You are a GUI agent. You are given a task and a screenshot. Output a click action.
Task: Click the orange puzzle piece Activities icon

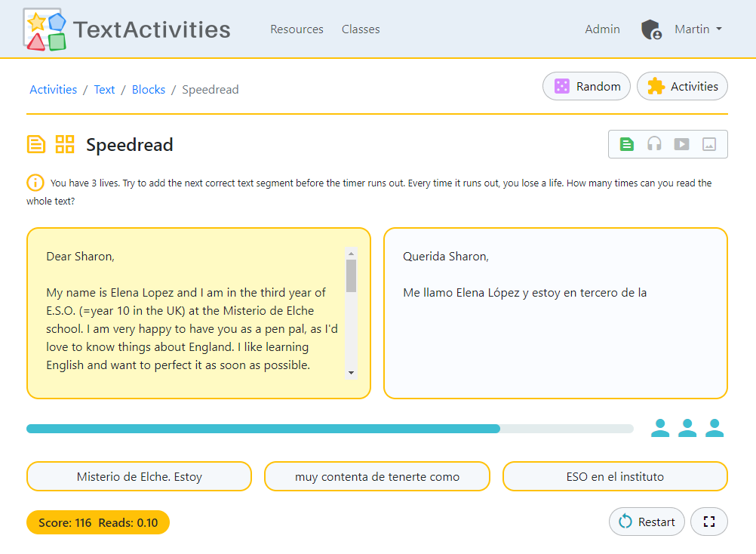(x=656, y=86)
